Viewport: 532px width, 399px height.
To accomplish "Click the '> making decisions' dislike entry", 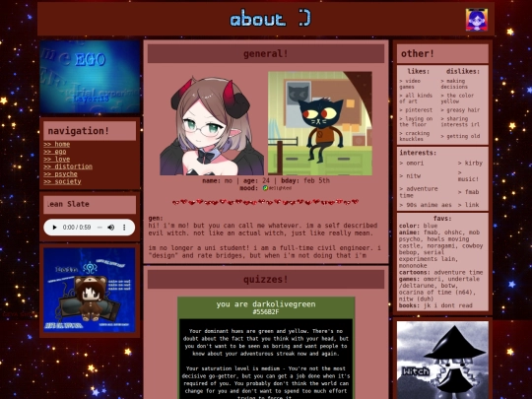I will 454,84.
